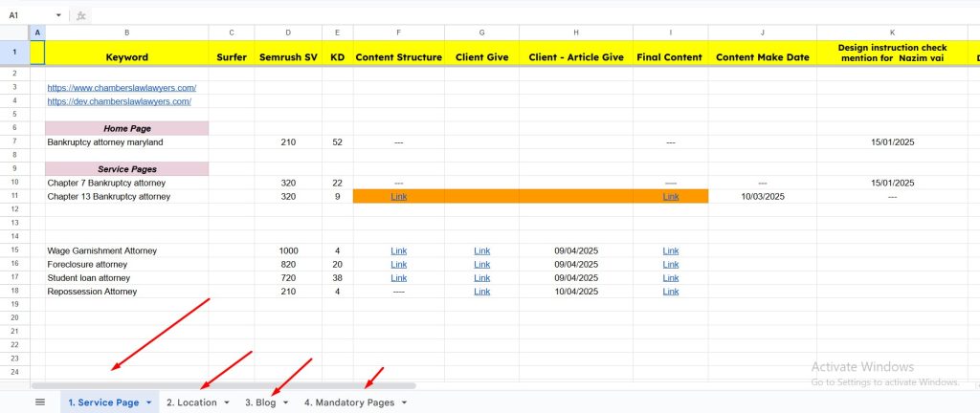Open the 1. Service Page tab dropdown arrow

click(x=148, y=402)
